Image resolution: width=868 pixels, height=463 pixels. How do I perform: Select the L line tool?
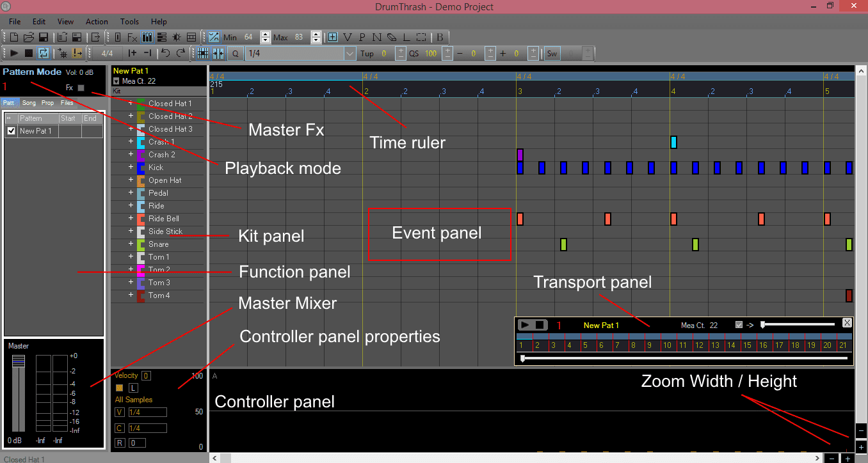[x=406, y=37]
